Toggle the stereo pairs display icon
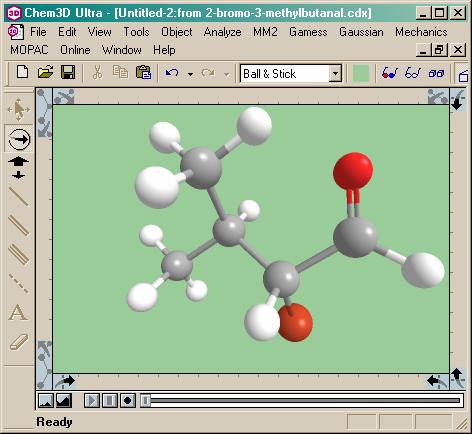Screen dimensions: 472x434 point(436,73)
